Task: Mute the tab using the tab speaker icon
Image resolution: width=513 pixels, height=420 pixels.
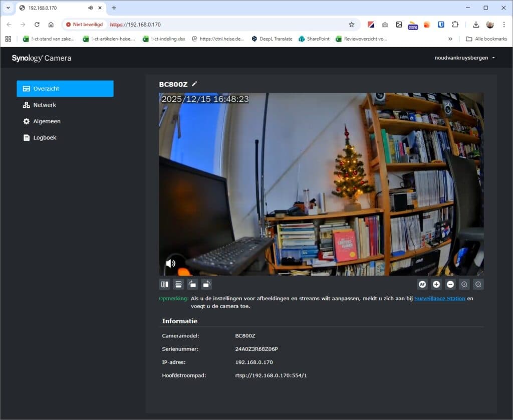Action: coord(91,8)
